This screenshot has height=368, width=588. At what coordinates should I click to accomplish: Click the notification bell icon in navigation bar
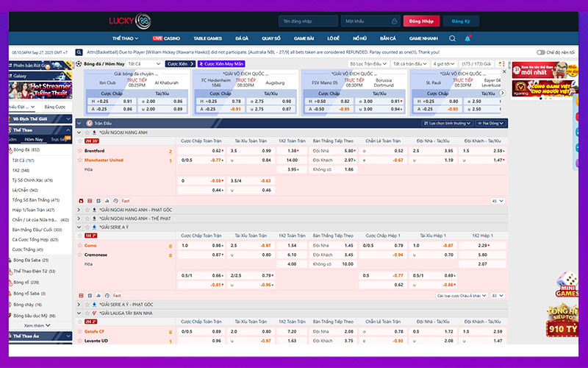click(x=467, y=38)
